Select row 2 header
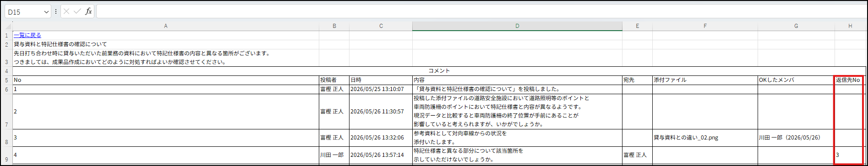 click(6, 45)
